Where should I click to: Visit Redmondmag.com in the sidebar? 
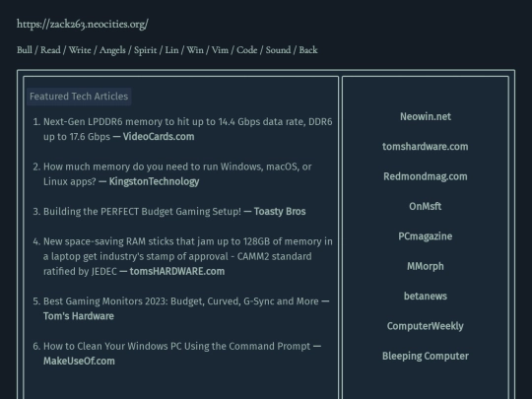point(426,176)
